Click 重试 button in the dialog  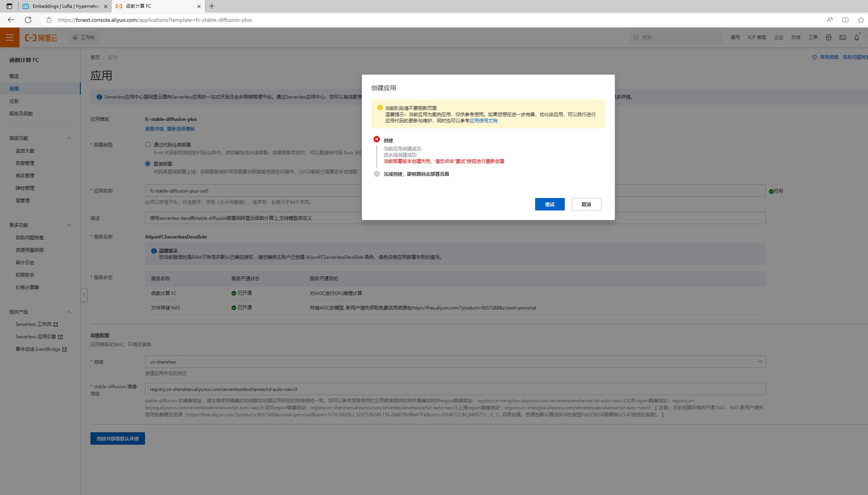(x=550, y=204)
